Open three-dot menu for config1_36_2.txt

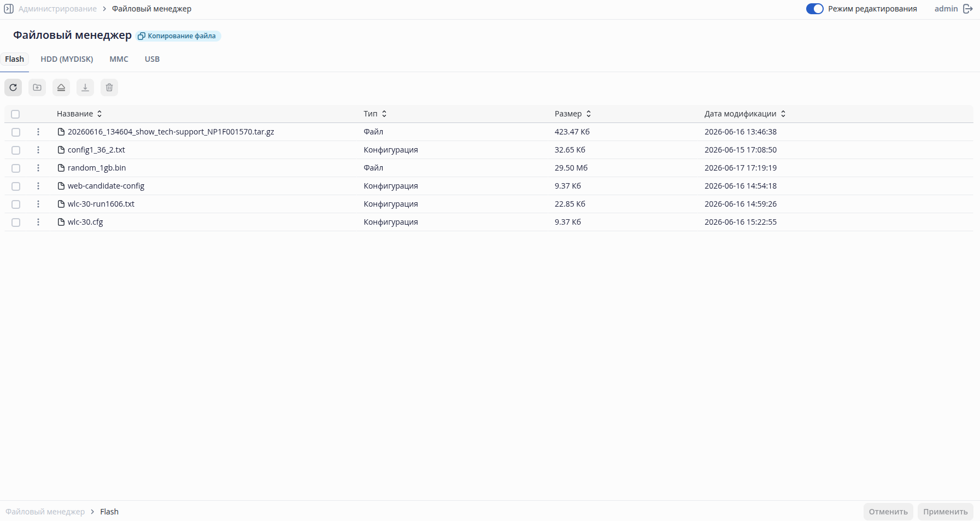click(38, 150)
